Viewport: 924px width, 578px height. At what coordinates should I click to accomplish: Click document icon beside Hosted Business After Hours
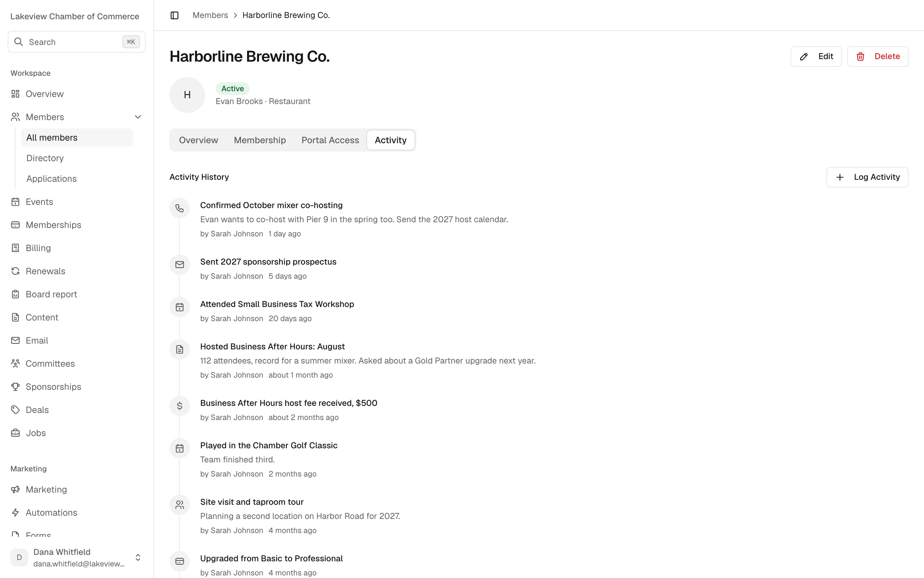179,349
